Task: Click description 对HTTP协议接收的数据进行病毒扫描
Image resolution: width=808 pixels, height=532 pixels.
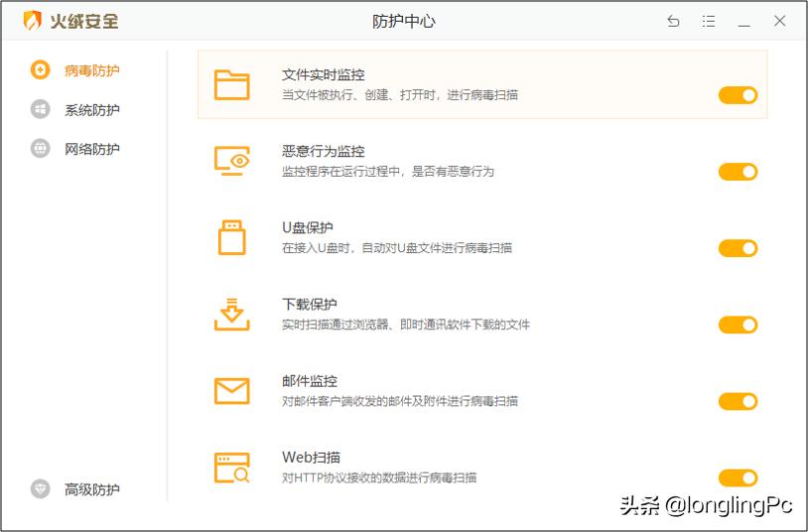Action: (x=379, y=477)
